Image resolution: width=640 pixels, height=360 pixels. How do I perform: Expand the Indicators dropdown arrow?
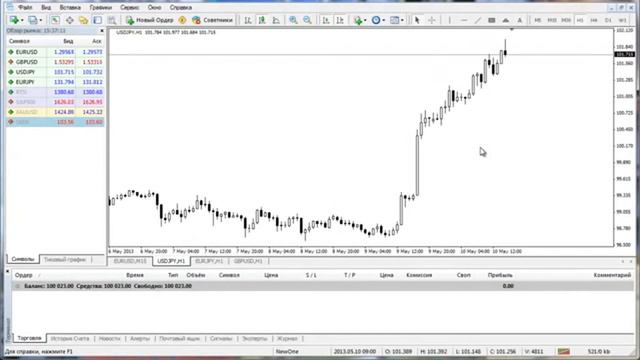coord(365,20)
